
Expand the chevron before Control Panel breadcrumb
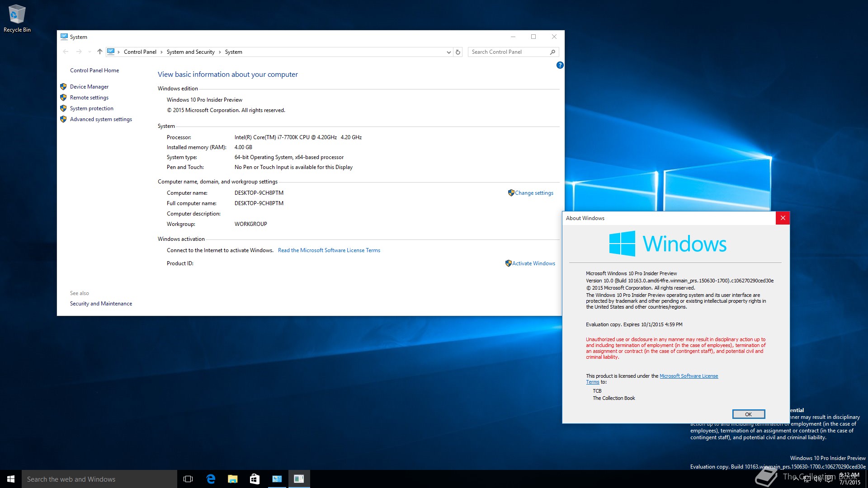pos(118,52)
